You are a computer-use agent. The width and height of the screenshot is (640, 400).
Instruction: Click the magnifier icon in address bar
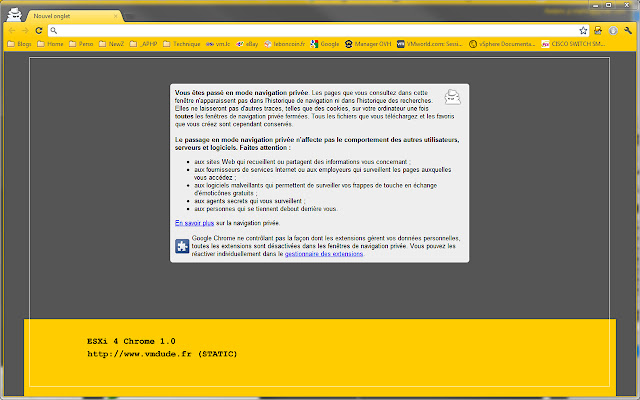click(x=53, y=31)
